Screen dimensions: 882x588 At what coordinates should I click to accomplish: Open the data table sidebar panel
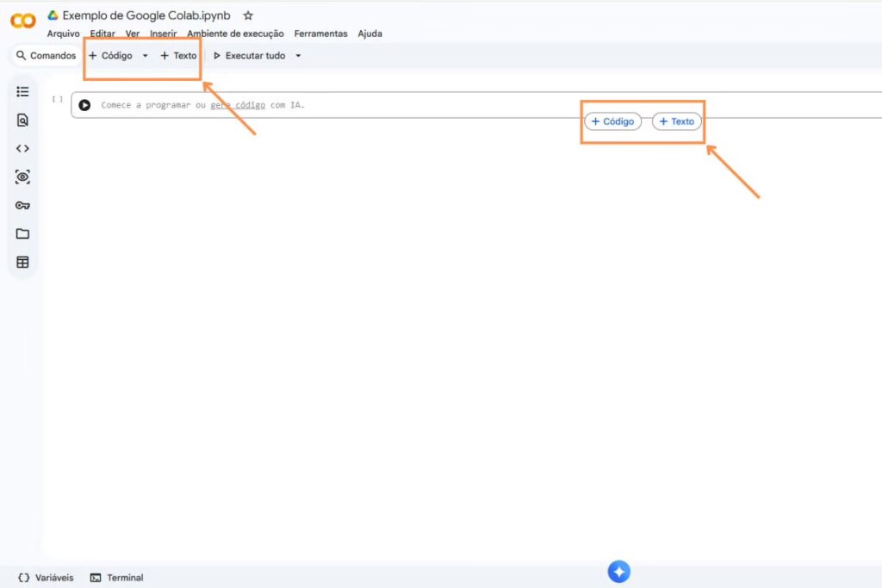(x=22, y=262)
